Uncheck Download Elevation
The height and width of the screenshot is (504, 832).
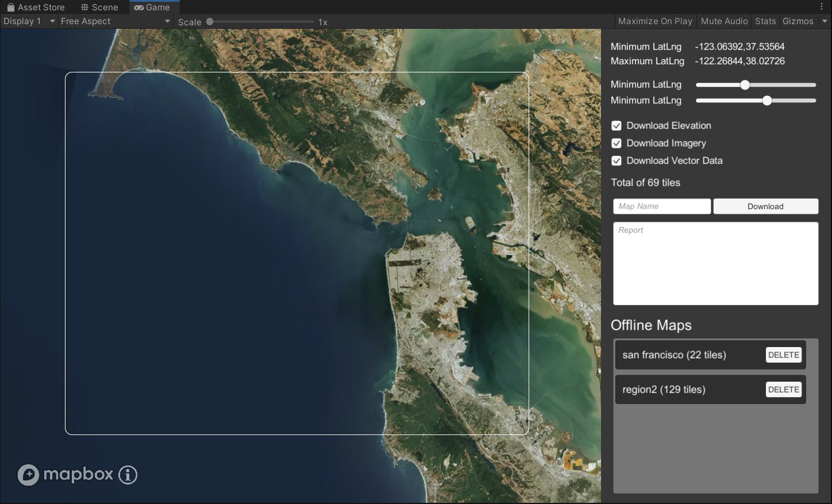click(x=617, y=125)
